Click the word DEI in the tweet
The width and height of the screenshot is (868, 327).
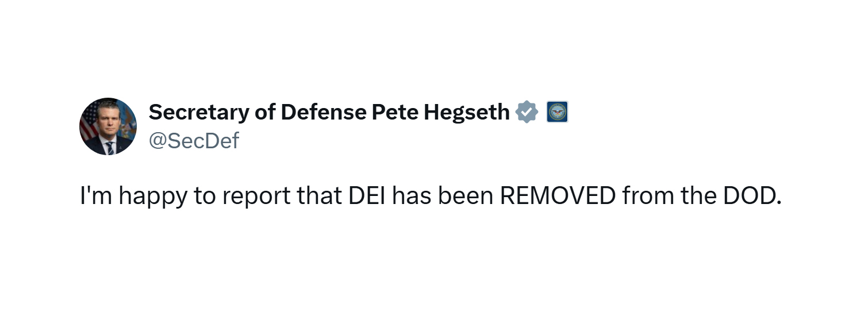click(367, 197)
